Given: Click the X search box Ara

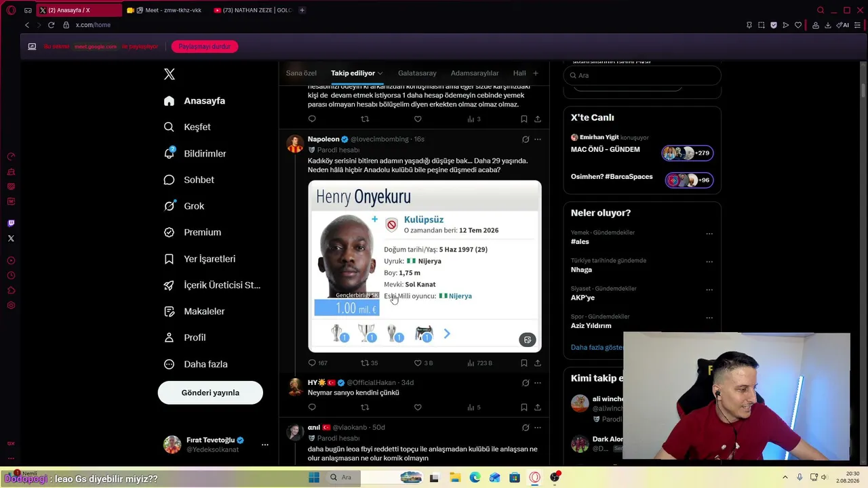Looking at the screenshot, I should (x=642, y=75).
